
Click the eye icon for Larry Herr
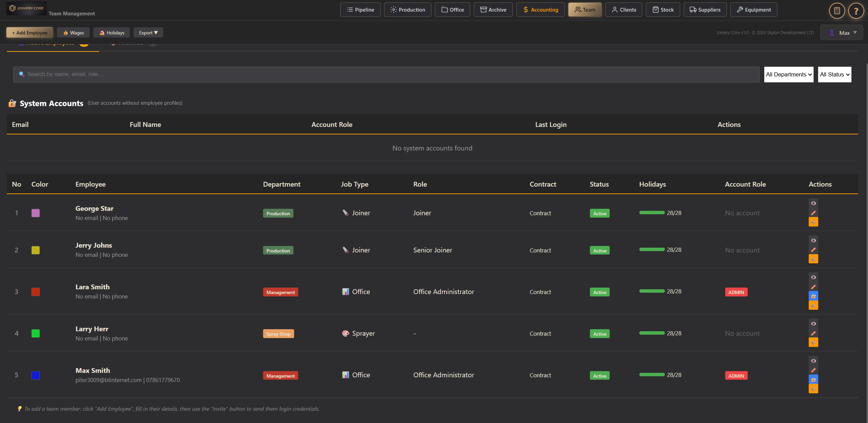point(813,324)
